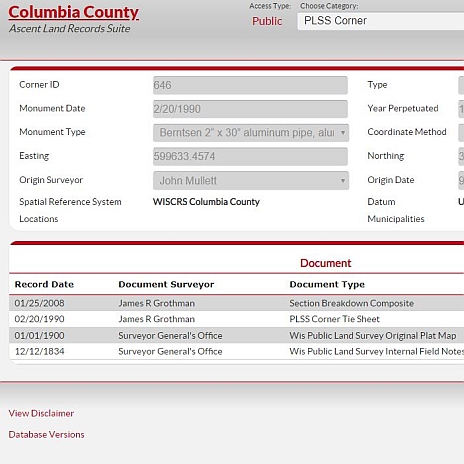The width and height of the screenshot is (464, 464).
Task: Click the WISCRS Columbia County value
Action: (206, 202)
